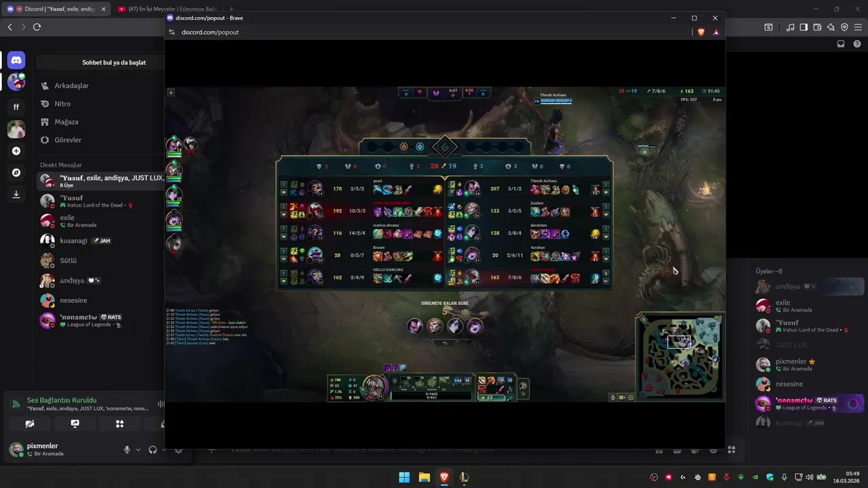Open tab search icon in Brave toolbar
This screenshot has width=868, height=488.
coord(768,27)
